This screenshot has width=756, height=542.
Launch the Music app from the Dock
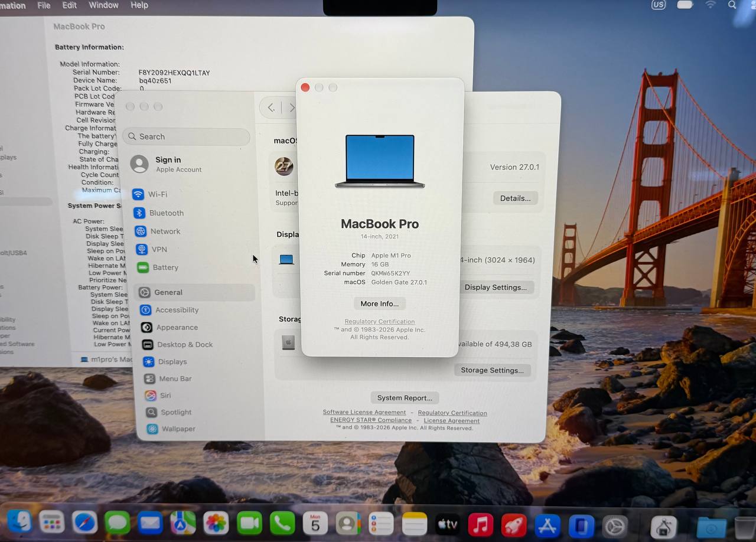(481, 524)
